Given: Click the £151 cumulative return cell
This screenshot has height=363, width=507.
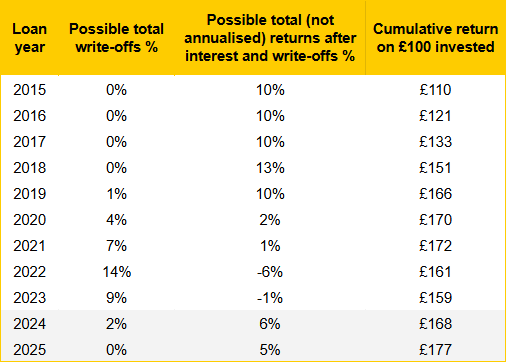Looking at the screenshot, I should point(435,168).
